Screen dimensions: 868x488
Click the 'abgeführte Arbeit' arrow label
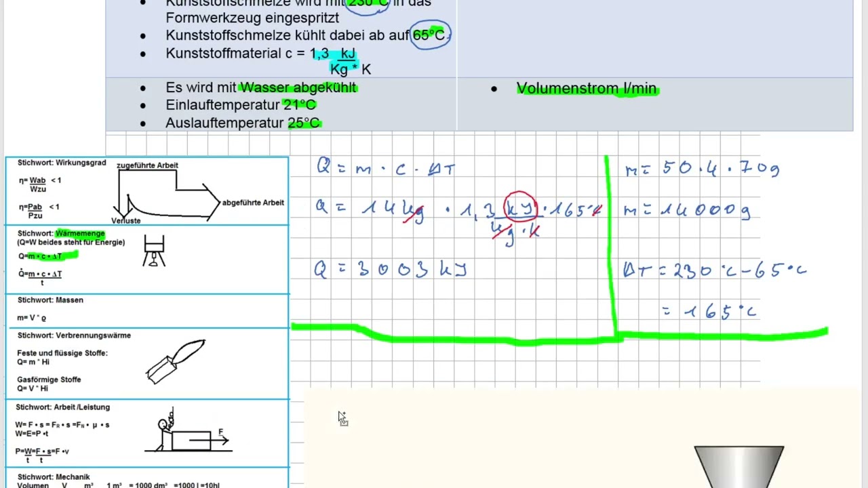(x=253, y=203)
